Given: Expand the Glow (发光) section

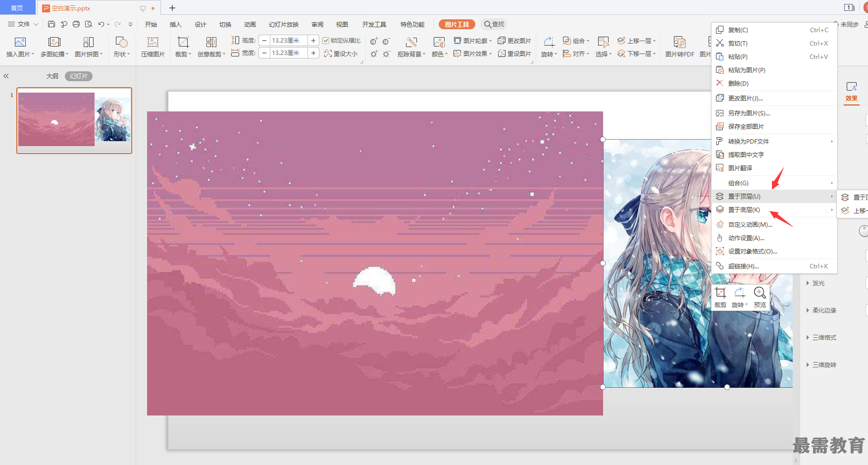Looking at the screenshot, I should [x=816, y=283].
